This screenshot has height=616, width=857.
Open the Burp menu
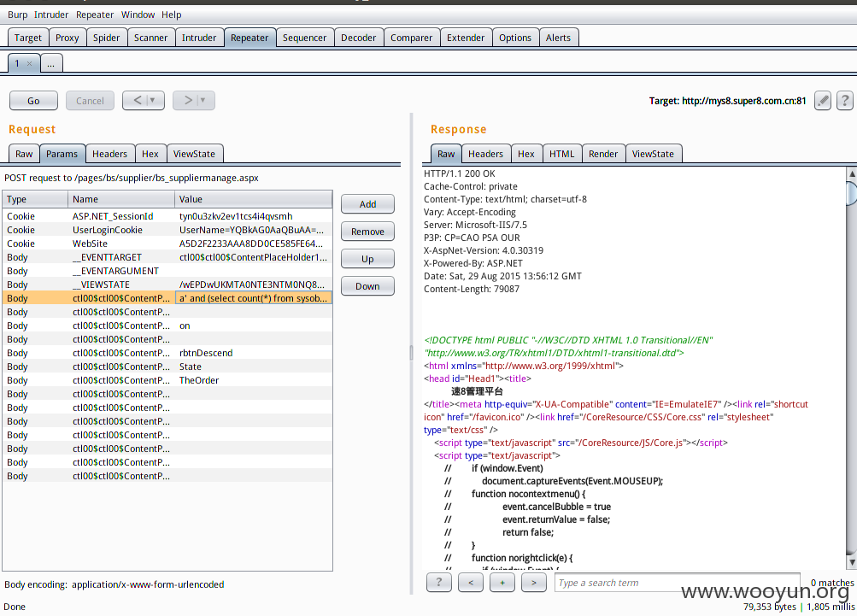(x=17, y=15)
